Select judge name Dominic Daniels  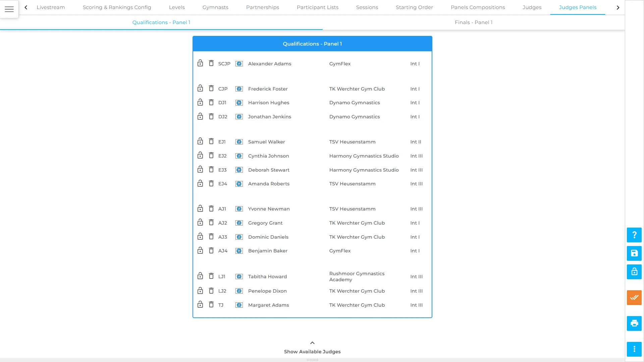coord(268,237)
